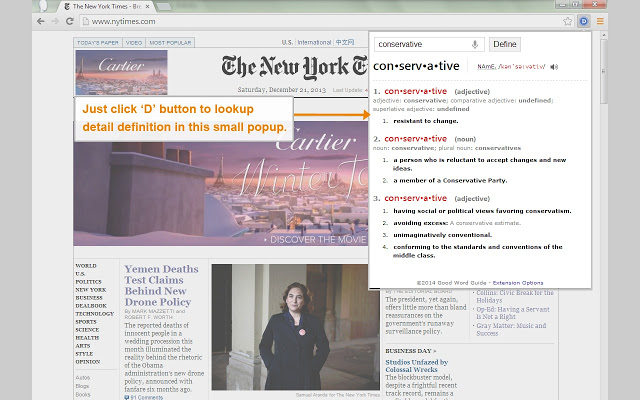The image size is (640, 400).
Task: Open BUSINESS section
Action: [x=89, y=298]
